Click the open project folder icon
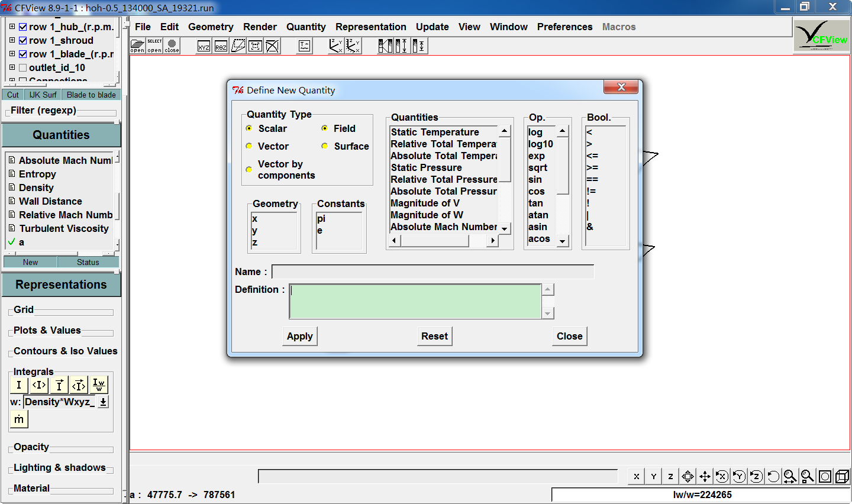The image size is (852, 504). tap(137, 46)
